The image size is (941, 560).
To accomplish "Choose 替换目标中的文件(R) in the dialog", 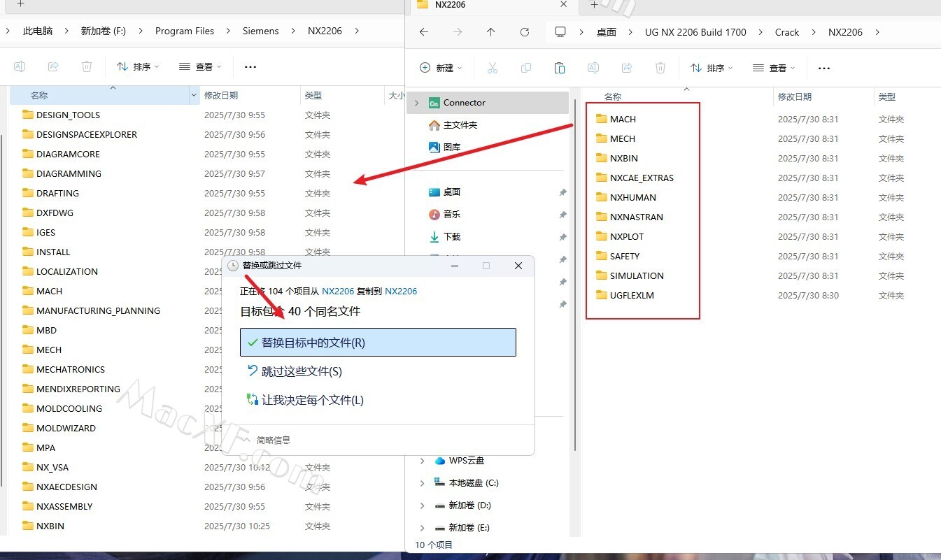I will point(378,343).
